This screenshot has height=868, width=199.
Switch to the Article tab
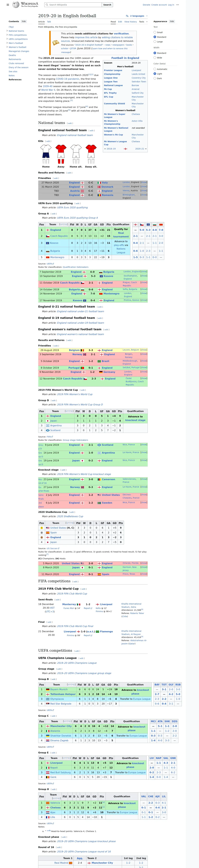pyautogui.click(x=41, y=22)
